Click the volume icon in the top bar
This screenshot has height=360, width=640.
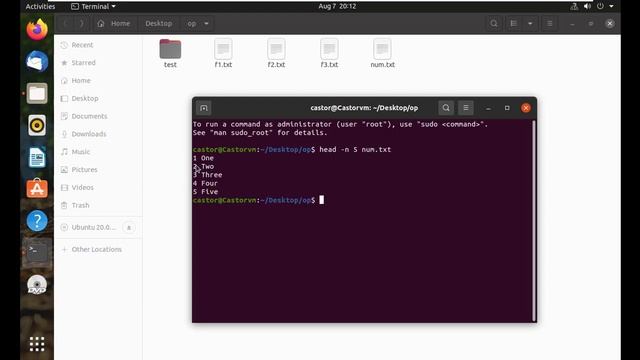click(x=587, y=6)
